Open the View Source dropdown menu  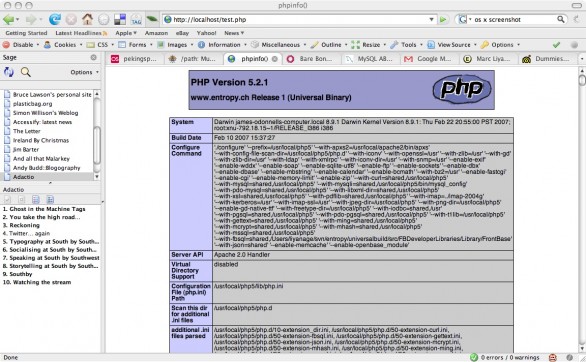(452, 44)
